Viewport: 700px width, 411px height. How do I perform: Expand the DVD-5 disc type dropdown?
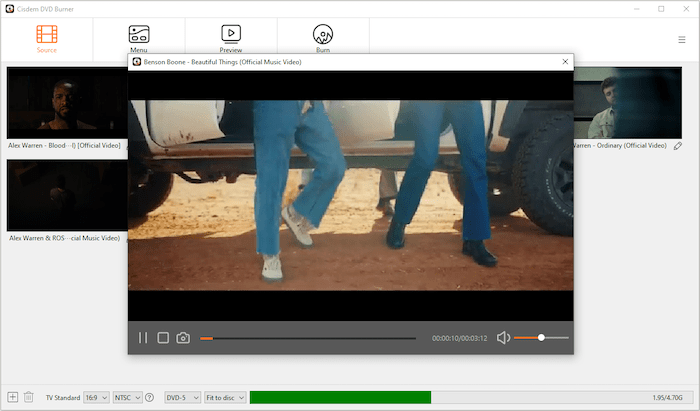(x=182, y=397)
